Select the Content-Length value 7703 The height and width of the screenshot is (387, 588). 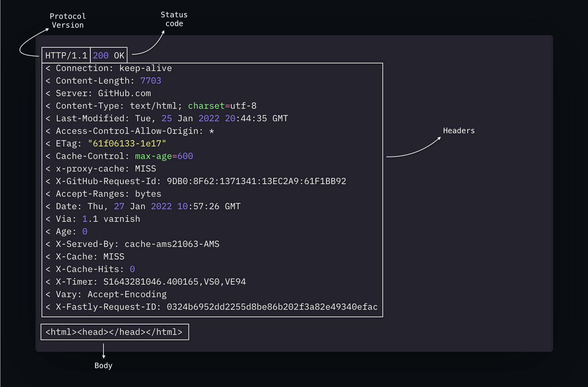coord(151,81)
